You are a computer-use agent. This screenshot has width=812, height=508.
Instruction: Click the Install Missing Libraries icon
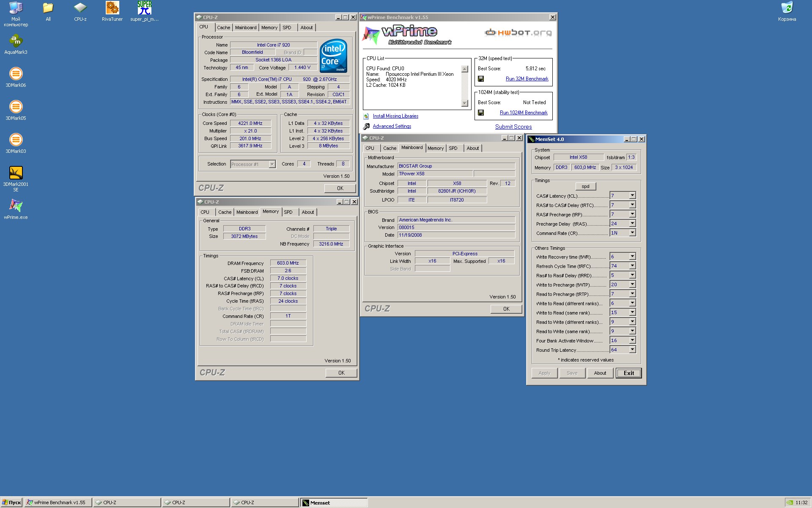tap(366, 116)
